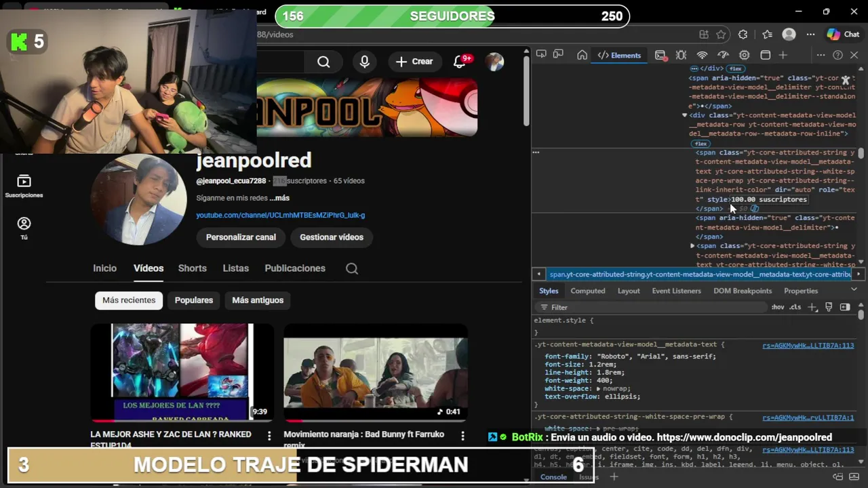Switch to Computed tab
Screen dimensions: 868x488
(587, 291)
